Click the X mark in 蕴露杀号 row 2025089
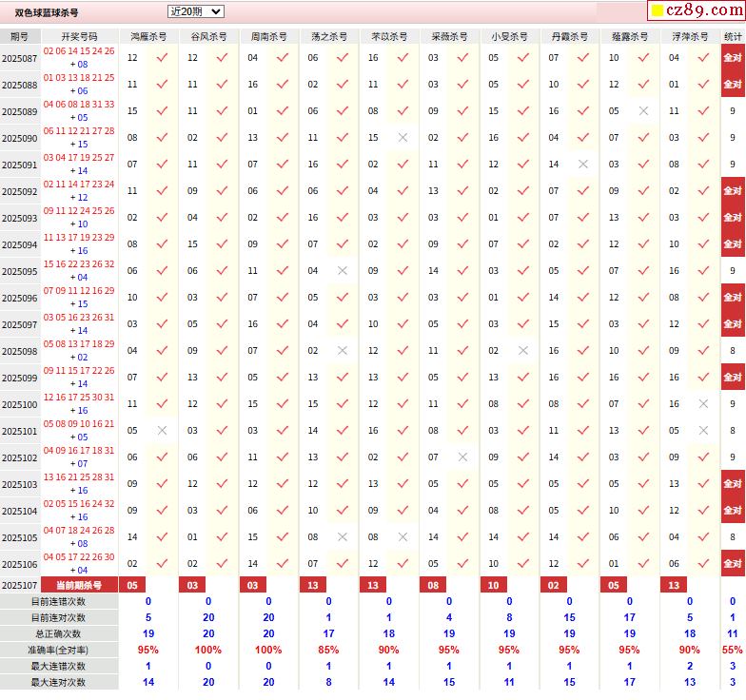Screen dimensions: 746x700 643,111
